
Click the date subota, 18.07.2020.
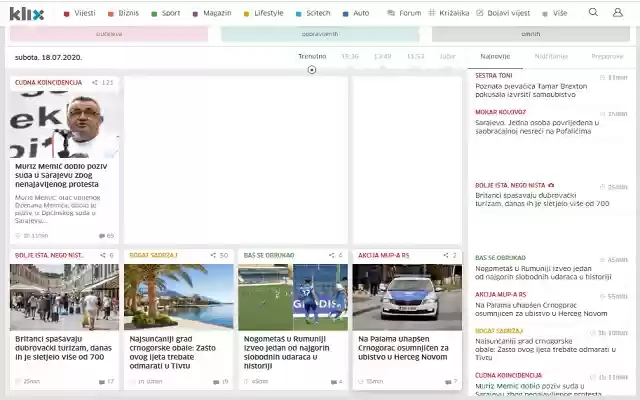click(49, 57)
